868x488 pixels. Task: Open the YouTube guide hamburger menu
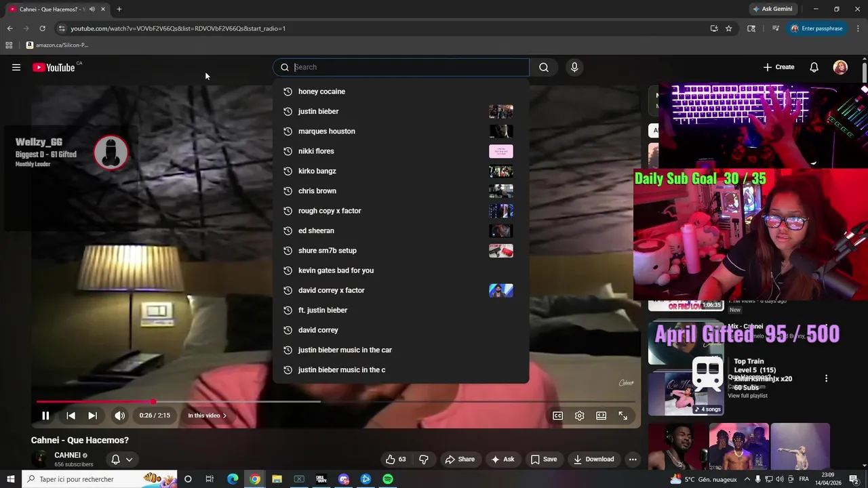(x=16, y=67)
